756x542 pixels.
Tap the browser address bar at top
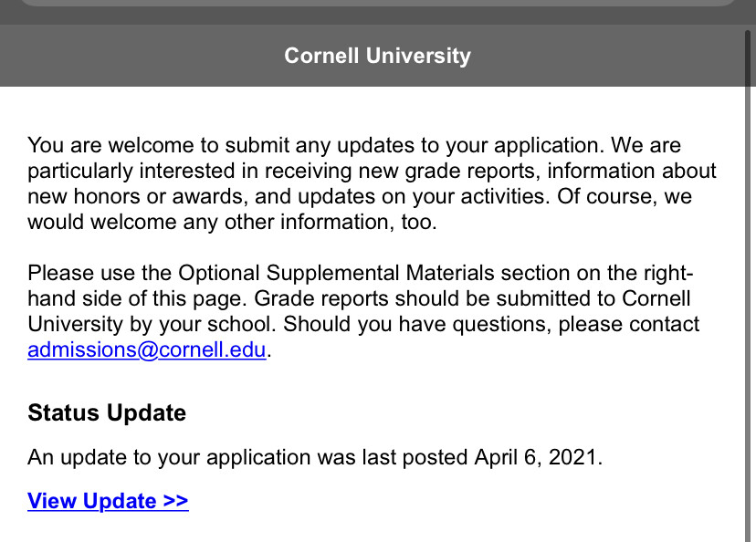pos(378,3)
